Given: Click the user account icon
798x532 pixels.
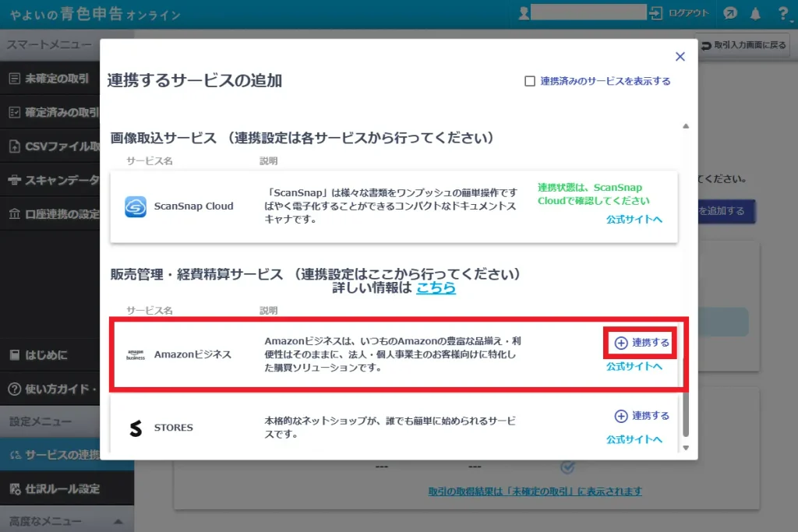Looking at the screenshot, I should pos(524,13).
